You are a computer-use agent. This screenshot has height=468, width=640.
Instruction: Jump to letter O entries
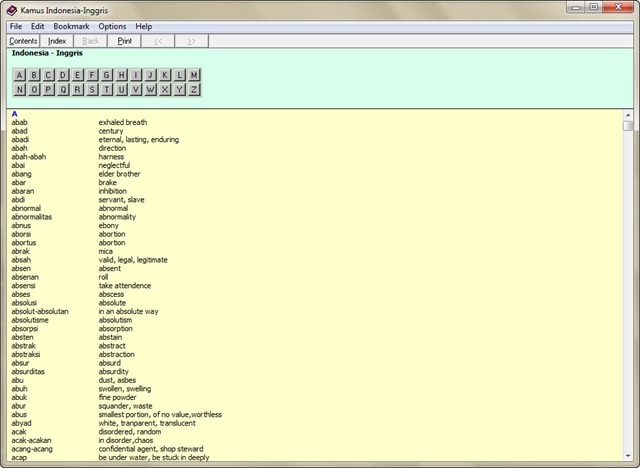pos(34,90)
